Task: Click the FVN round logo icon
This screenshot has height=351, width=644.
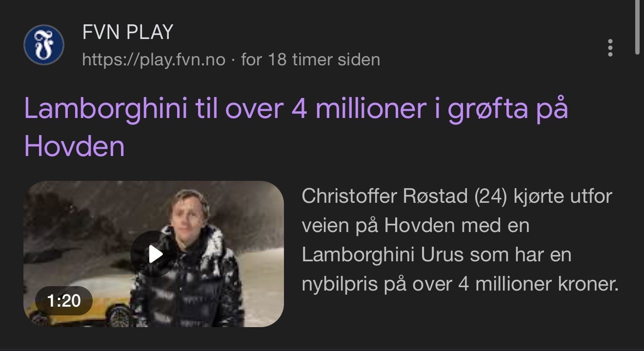Action: pyautogui.click(x=44, y=45)
